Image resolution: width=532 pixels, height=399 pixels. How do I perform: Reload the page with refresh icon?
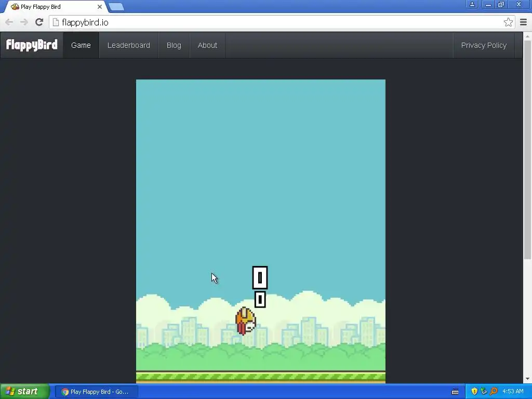pos(39,22)
